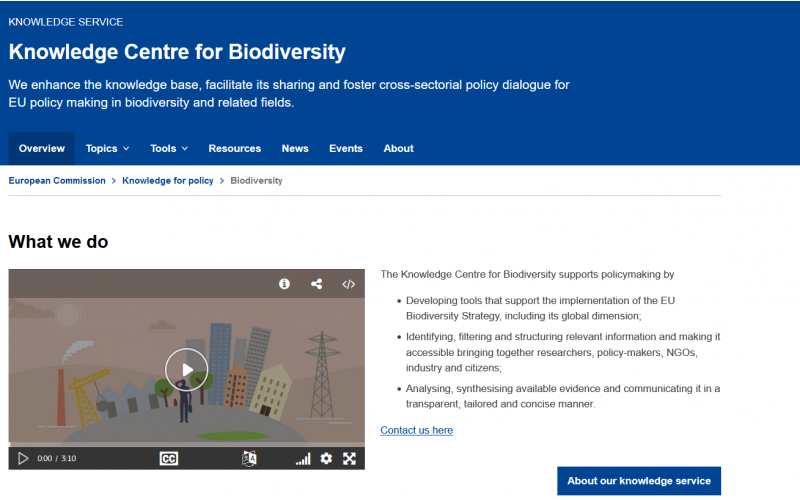Go to the News section
Screen dimensions: 800x500
[x=295, y=148]
